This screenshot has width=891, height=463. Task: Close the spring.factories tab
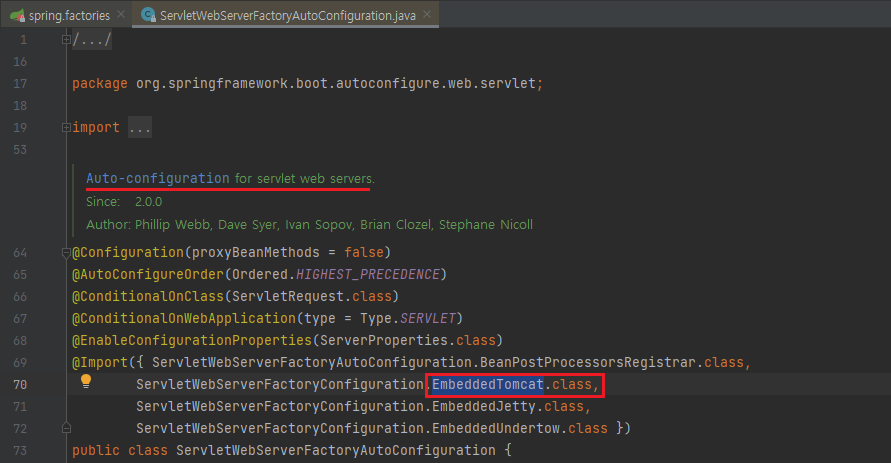[121, 15]
